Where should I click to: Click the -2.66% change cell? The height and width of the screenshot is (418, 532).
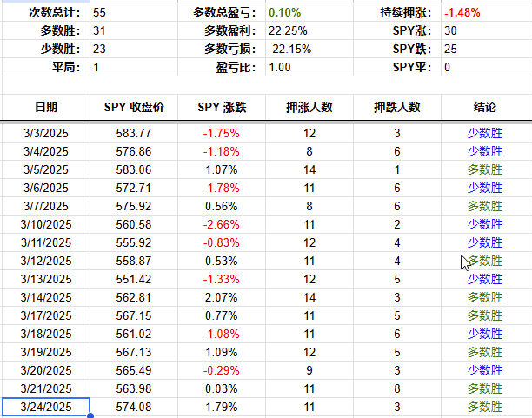click(222, 224)
